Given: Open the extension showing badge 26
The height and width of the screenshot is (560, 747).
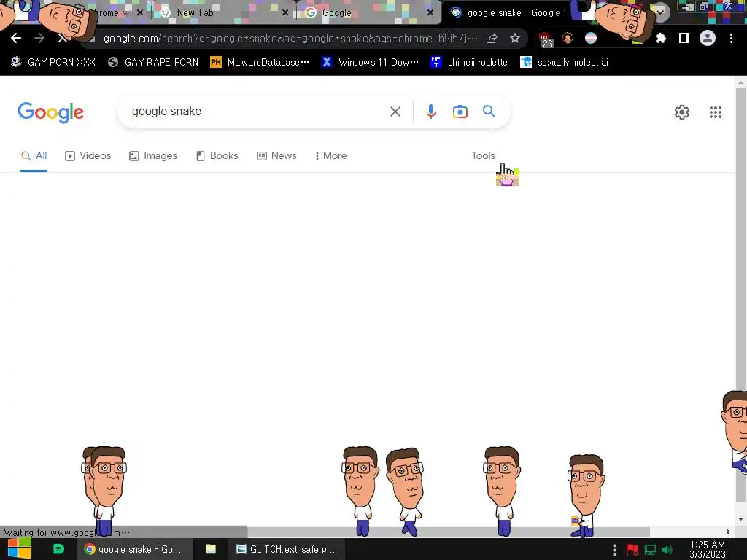Looking at the screenshot, I should click(x=546, y=39).
